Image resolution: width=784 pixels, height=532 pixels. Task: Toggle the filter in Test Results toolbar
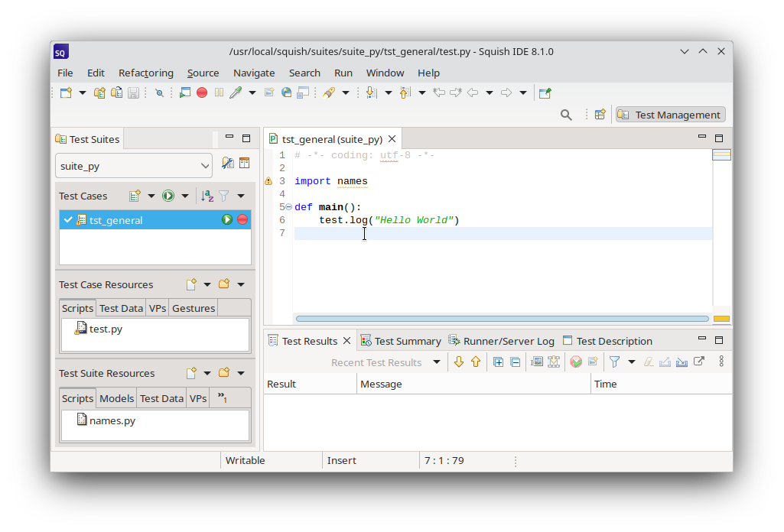coord(615,362)
